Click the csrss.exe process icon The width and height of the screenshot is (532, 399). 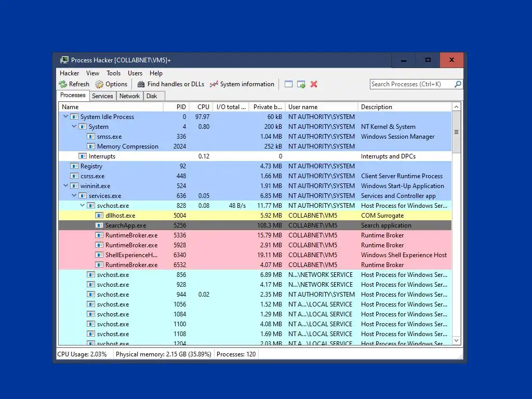(74, 176)
